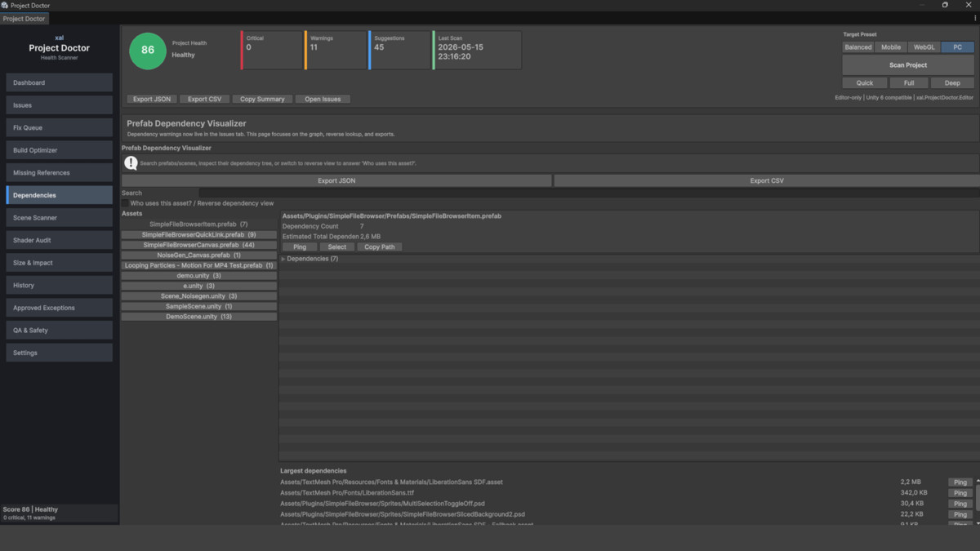
Task: Select SimpleFileBrowserQuickLink.prefab (9) asset
Action: [198, 234]
